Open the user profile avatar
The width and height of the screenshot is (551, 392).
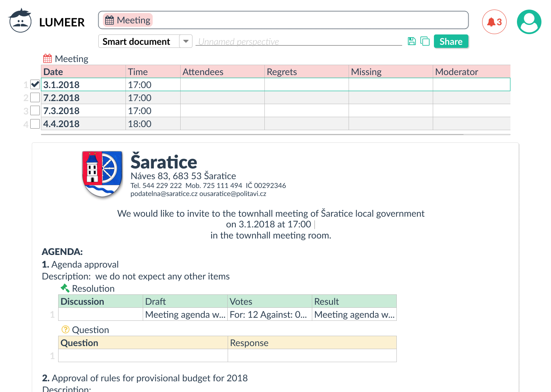pyautogui.click(x=529, y=22)
